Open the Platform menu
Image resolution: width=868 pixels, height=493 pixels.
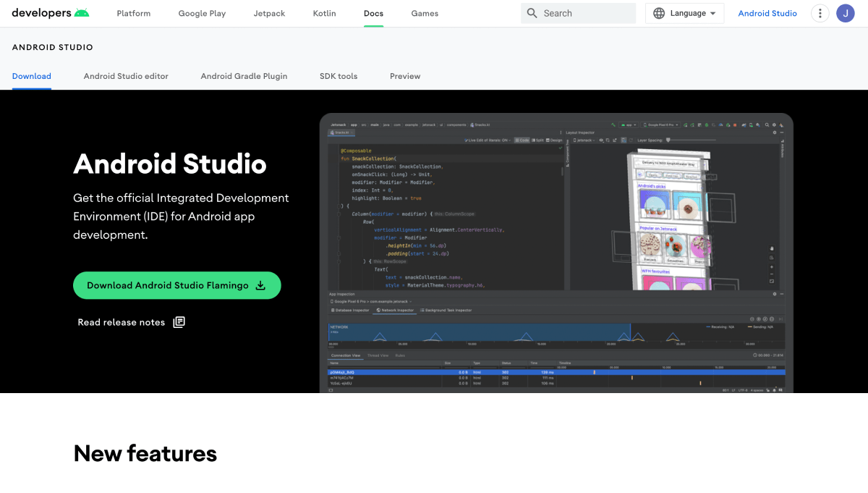[x=133, y=13]
